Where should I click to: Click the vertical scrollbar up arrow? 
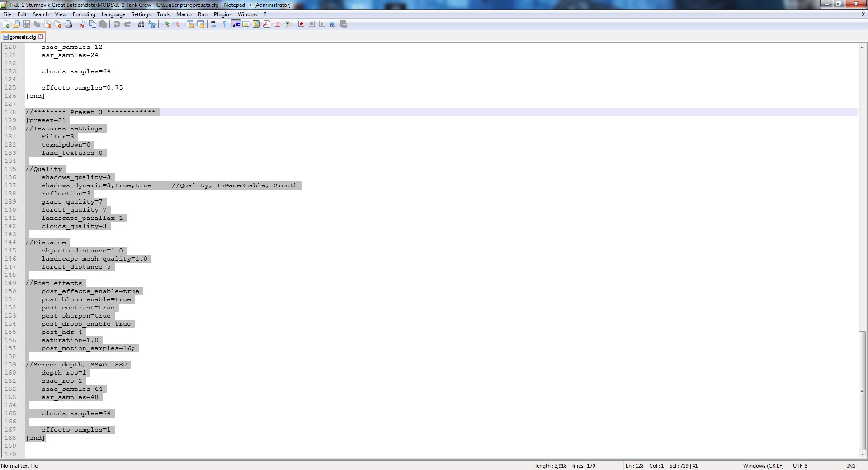pos(863,47)
